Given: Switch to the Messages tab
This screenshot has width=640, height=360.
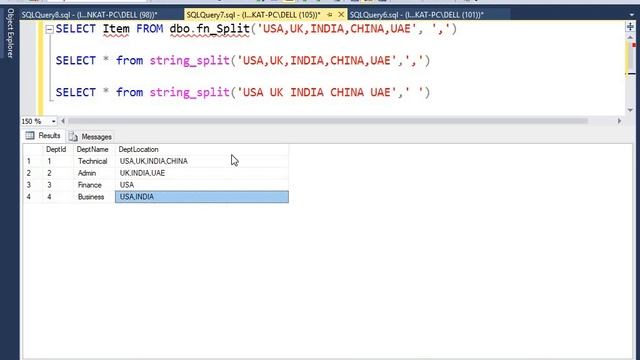Looking at the screenshot, I should click(90, 137).
